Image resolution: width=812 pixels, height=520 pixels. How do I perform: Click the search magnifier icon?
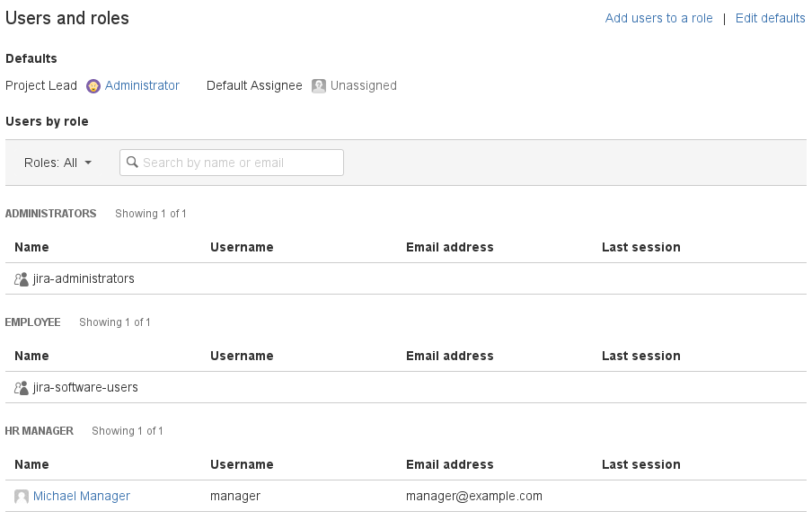(132, 163)
